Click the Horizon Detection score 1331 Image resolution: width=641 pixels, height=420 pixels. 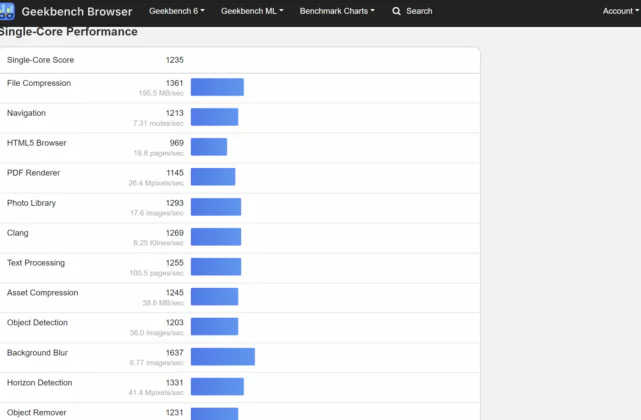[175, 382]
